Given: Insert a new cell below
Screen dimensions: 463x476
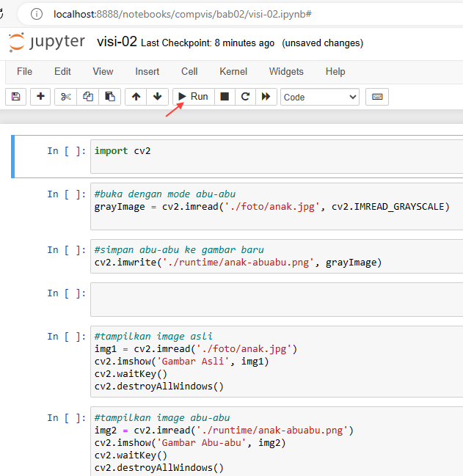Looking at the screenshot, I should point(40,97).
